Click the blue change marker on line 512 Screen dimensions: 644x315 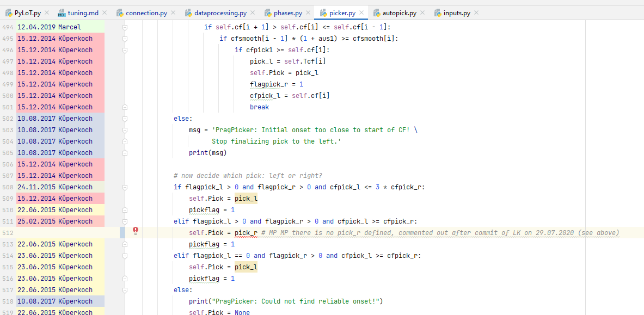point(122,233)
